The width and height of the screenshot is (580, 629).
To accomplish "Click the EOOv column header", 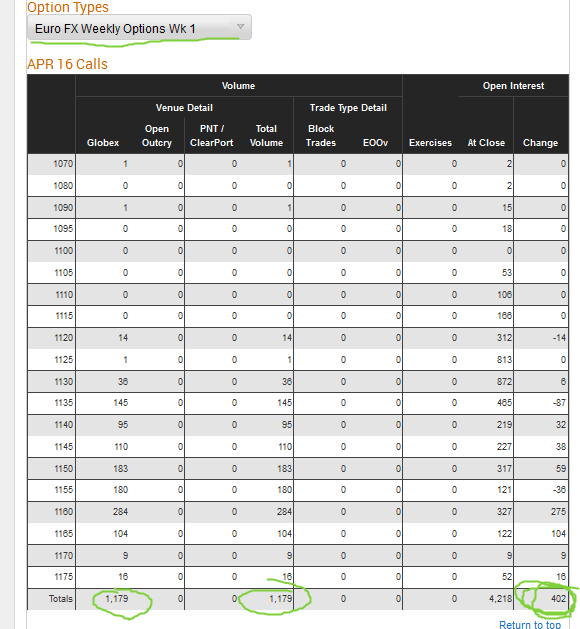I will tap(375, 143).
